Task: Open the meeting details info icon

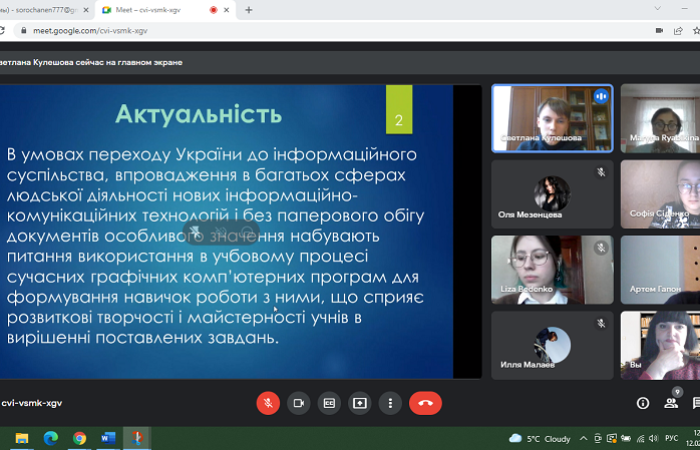Action: 643,403
